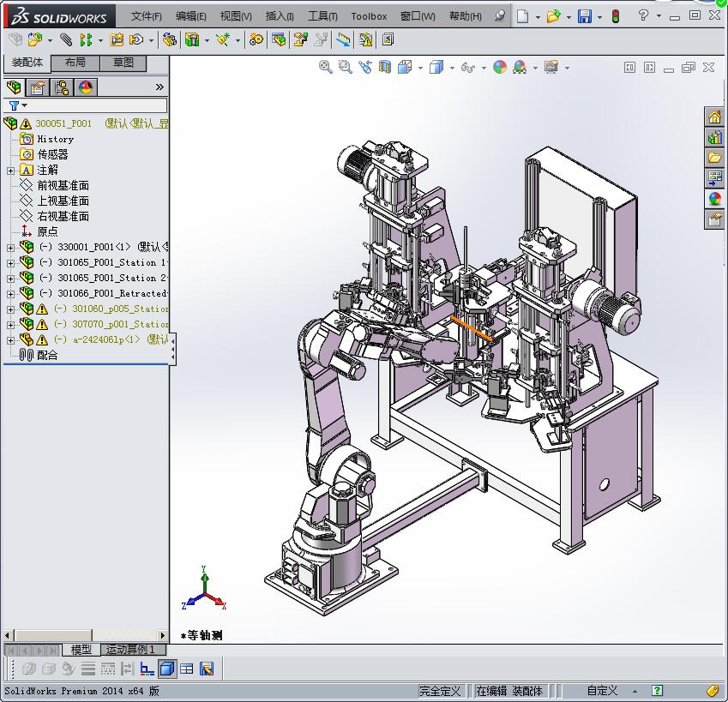Click Zoom to Fit in view toolbar
This screenshot has height=702, width=728.
326,67
